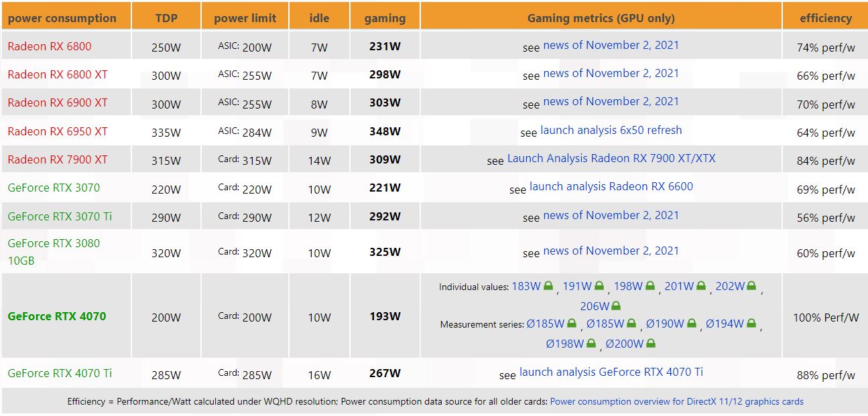Click the Card: 315W power limit cell

245,160
